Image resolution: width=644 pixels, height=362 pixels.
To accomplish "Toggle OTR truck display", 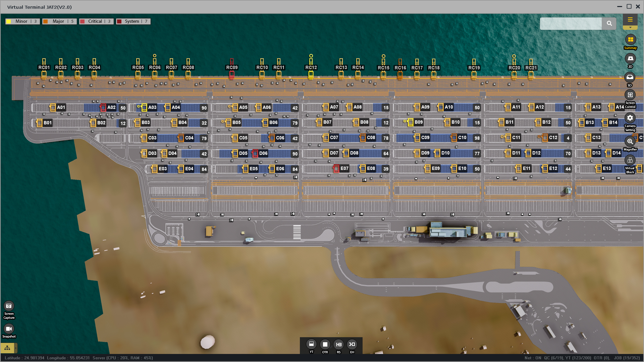I will click(x=325, y=344).
